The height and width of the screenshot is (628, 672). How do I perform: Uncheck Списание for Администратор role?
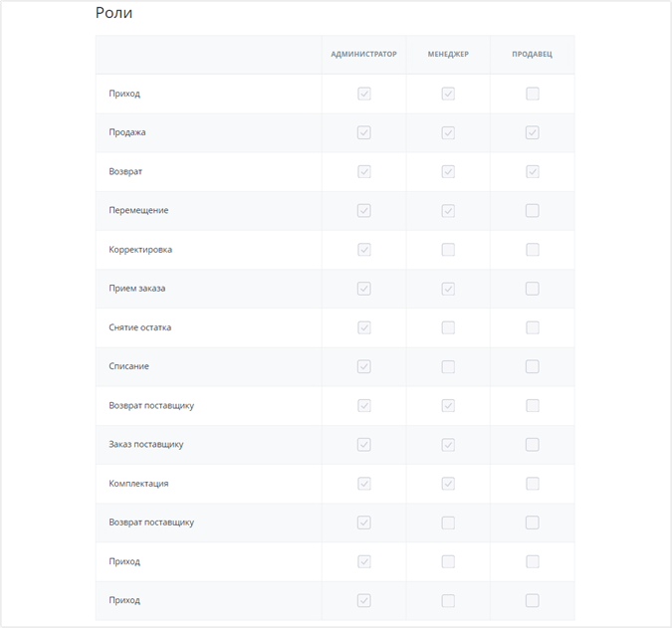coord(363,366)
